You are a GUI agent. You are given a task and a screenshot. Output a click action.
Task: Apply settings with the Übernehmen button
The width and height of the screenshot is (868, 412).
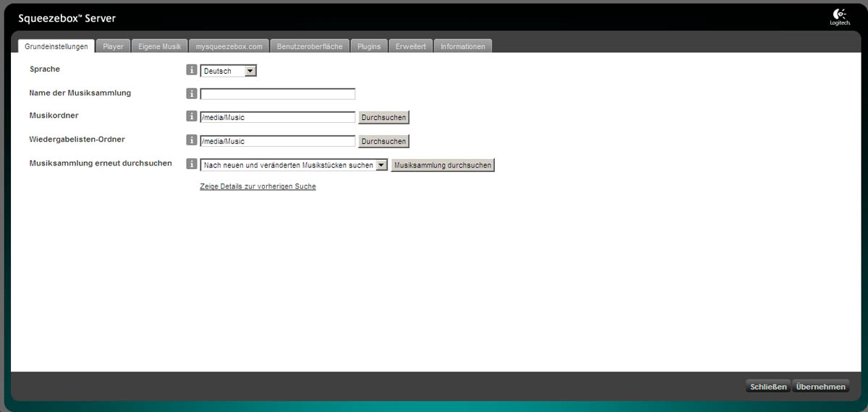[x=820, y=387]
